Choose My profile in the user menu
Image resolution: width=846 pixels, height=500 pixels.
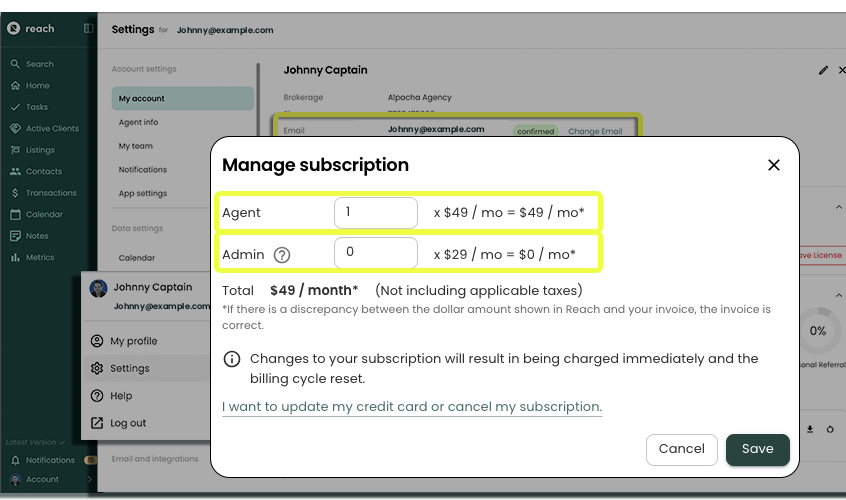click(x=133, y=341)
